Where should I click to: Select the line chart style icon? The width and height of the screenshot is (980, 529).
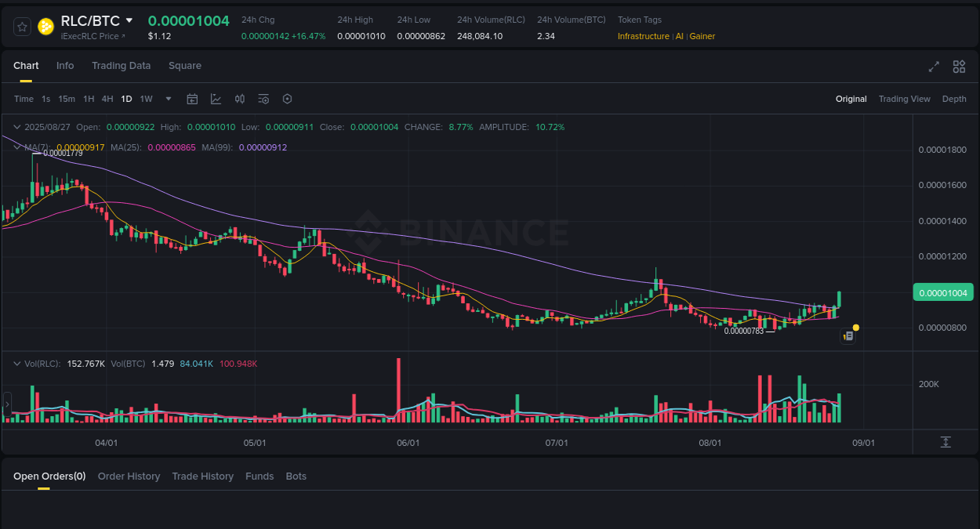pyautogui.click(x=216, y=99)
